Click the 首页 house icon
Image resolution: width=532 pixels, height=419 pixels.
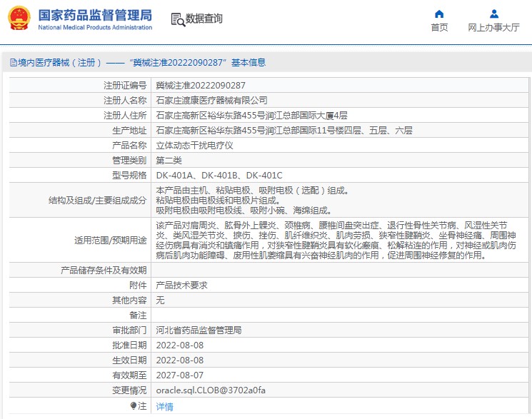(439, 14)
